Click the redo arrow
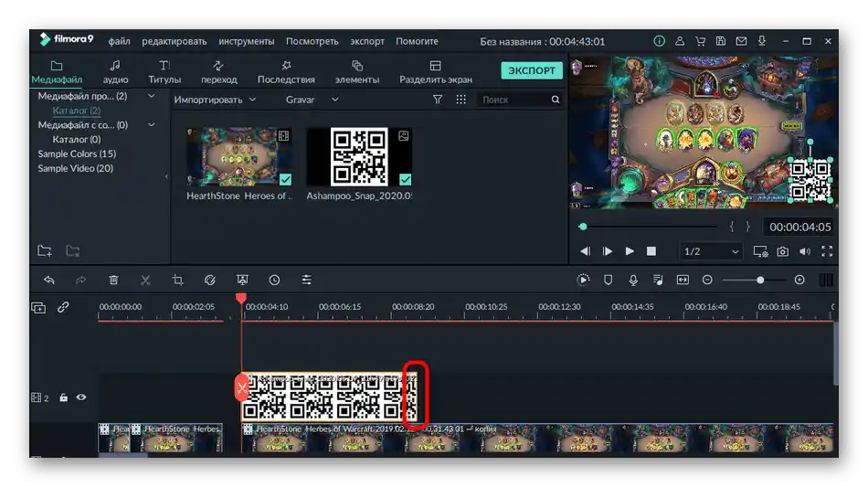 [x=80, y=280]
